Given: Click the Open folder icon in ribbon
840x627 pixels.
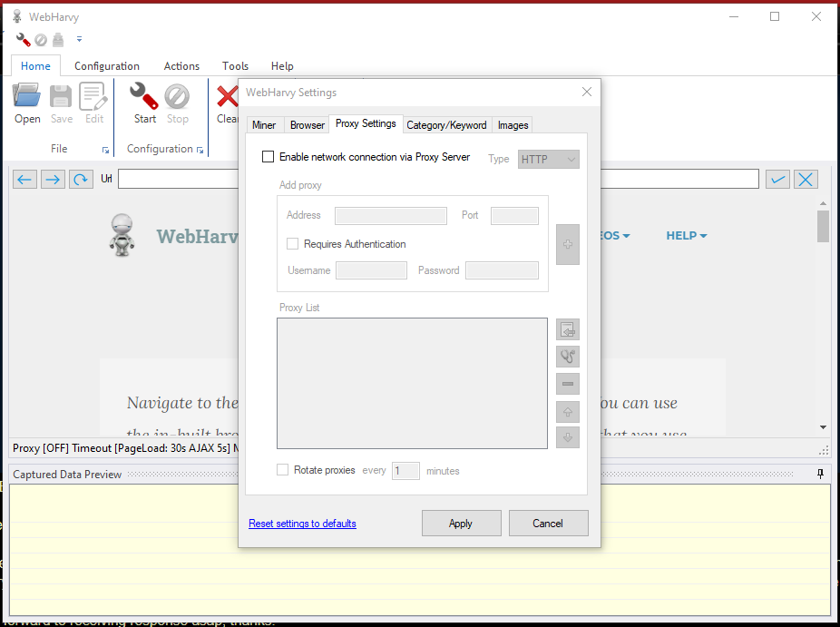Looking at the screenshot, I should [x=27, y=96].
